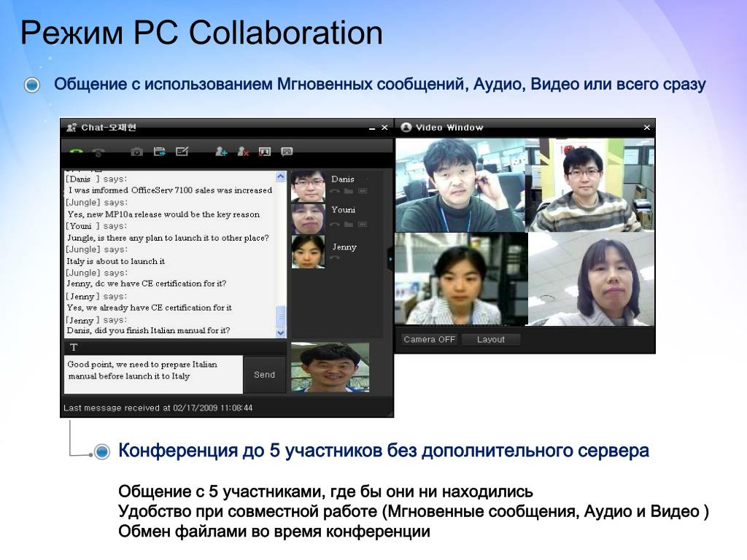The height and width of the screenshot is (560, 747).
Task: Click the chat scrollbar thumb
Action: [x=281, y=316]
